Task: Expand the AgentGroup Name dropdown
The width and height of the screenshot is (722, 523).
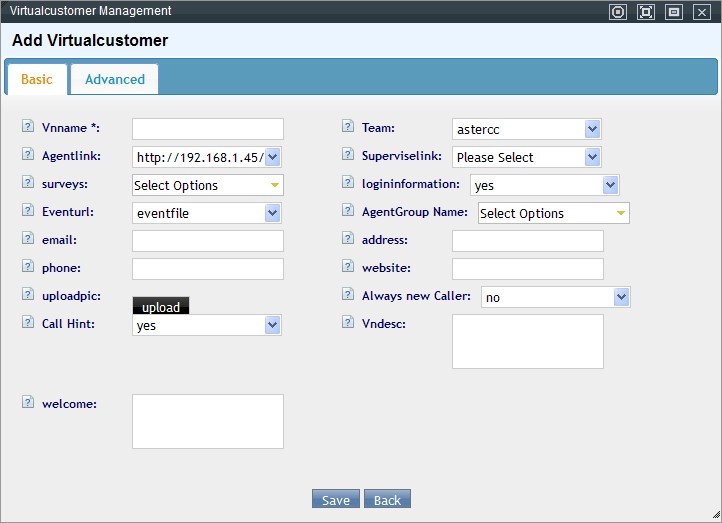Action: (x=553, y=213)
